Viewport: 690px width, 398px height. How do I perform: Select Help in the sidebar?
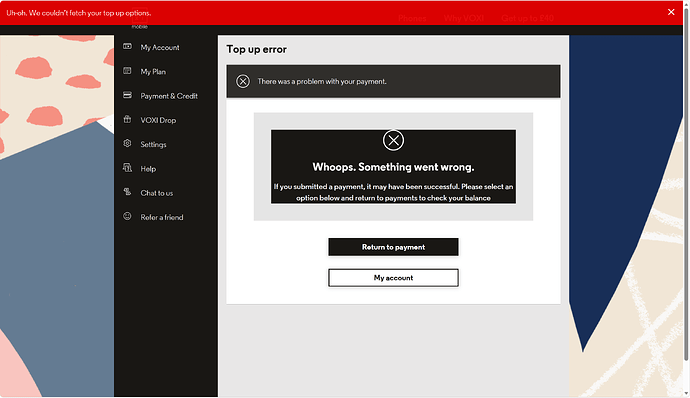(x=148, y=169)
